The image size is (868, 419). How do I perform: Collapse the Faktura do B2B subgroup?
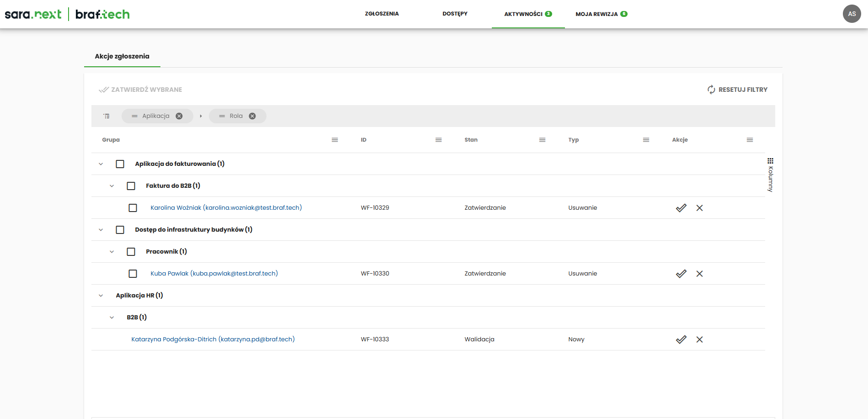click(112, 186)
